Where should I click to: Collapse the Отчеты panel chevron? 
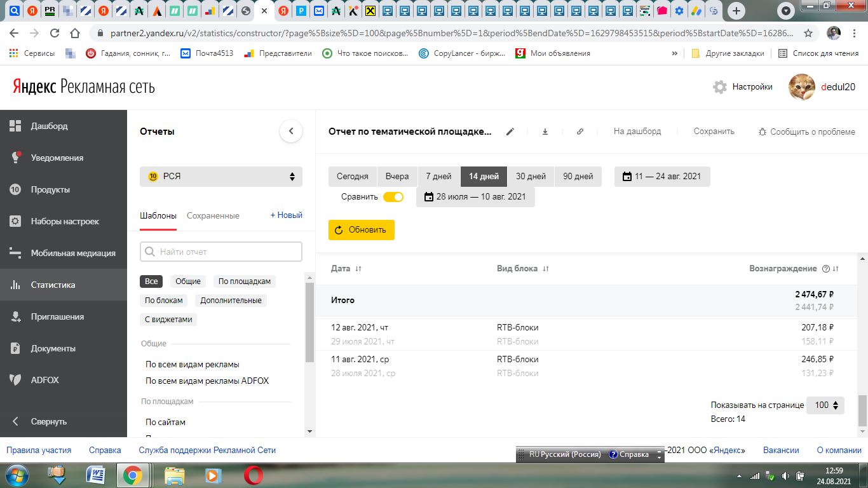[291, 132]
